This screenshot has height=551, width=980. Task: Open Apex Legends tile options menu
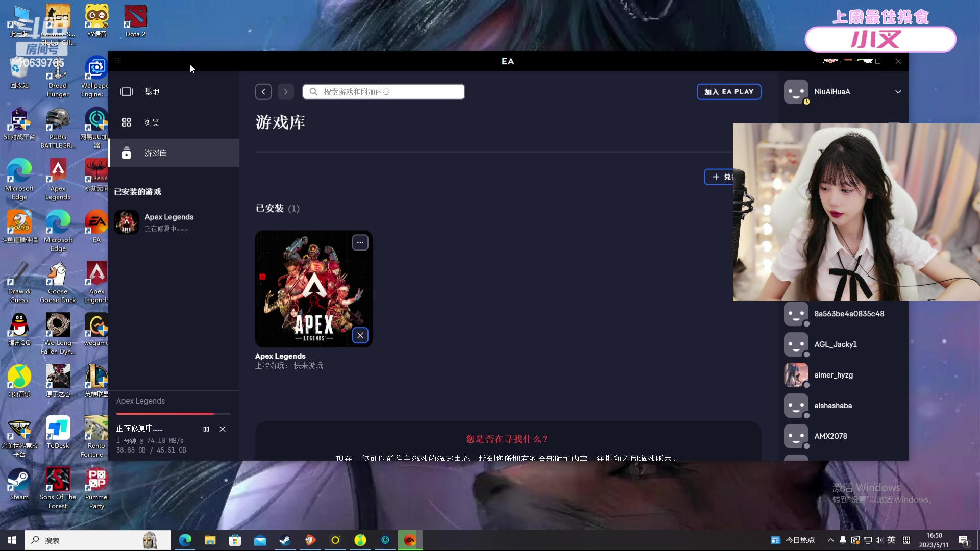[x=360, y=243]
